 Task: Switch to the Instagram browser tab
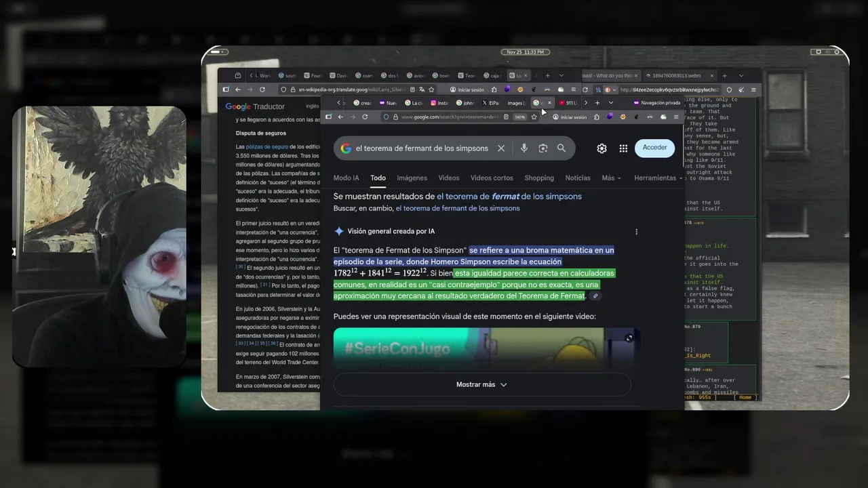[439, 103]
